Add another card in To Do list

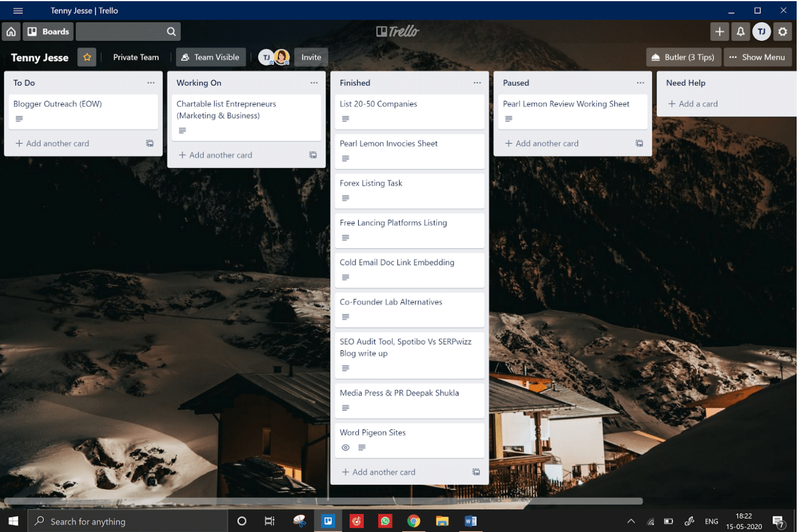53,144
